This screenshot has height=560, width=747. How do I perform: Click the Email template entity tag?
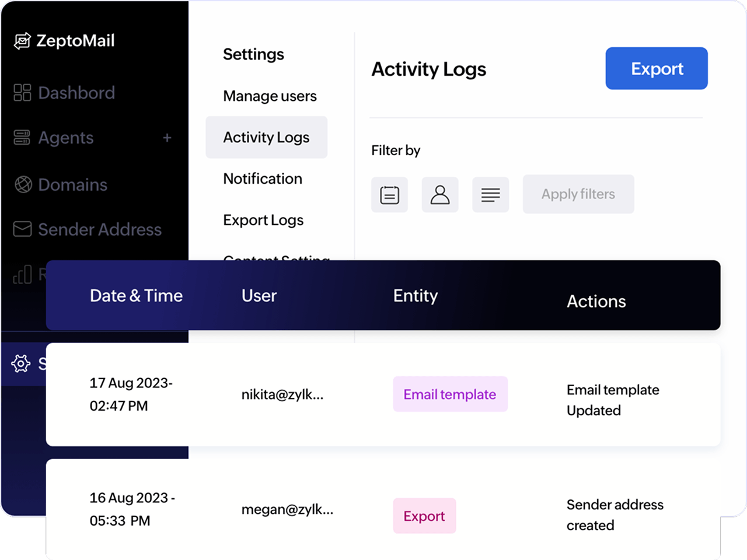(x=450, y=394)
